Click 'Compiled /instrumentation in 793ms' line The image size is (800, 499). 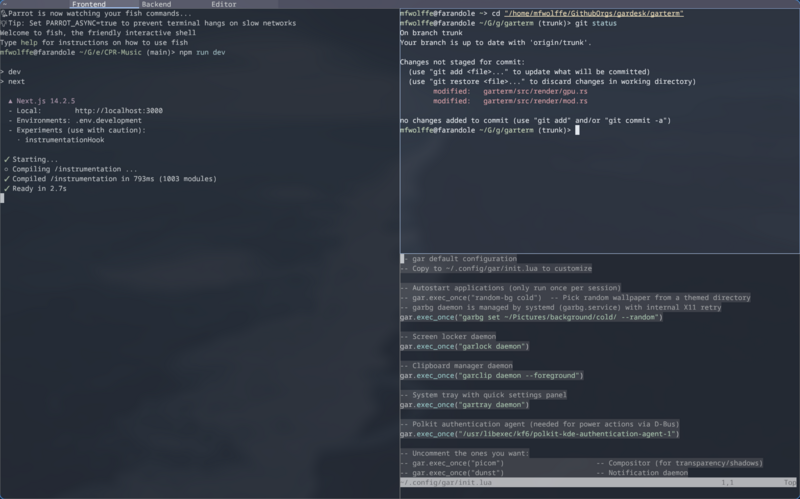pyautogui.click(x=110, y=179)
